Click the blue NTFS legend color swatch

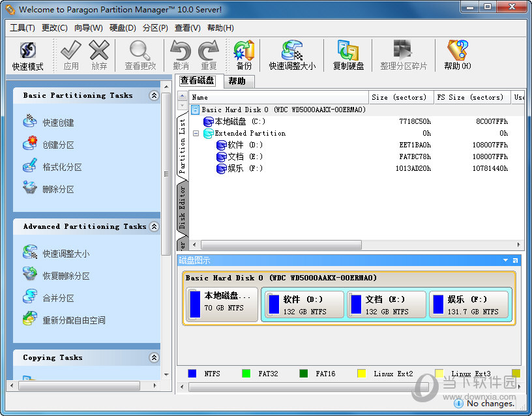coord(192,374)
